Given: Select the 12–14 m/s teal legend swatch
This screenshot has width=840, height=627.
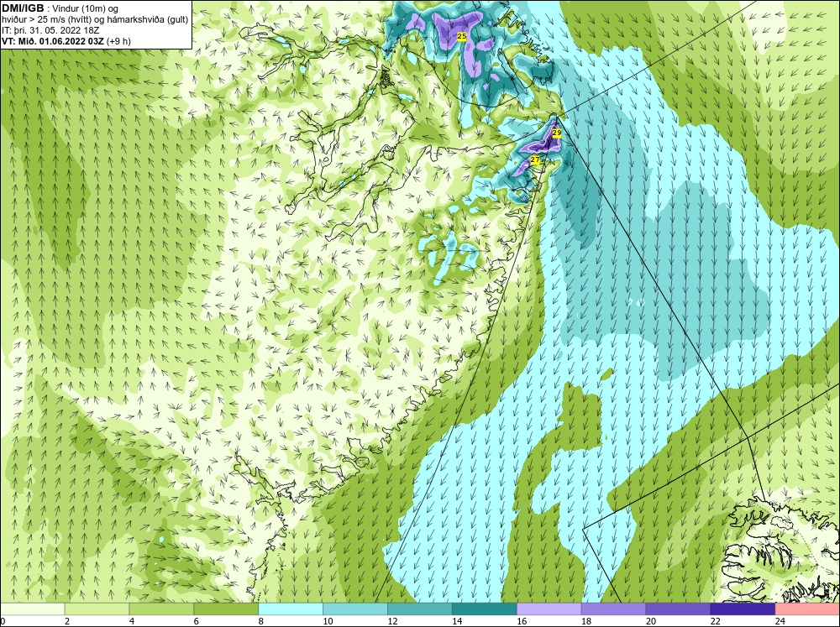Looking at the screenshot, I should coord(419,609).
